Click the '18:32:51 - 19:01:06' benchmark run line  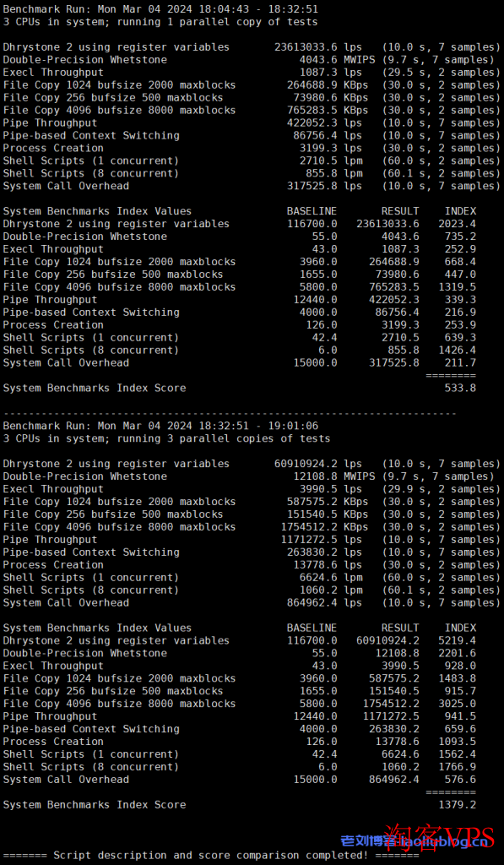point(160,426)
